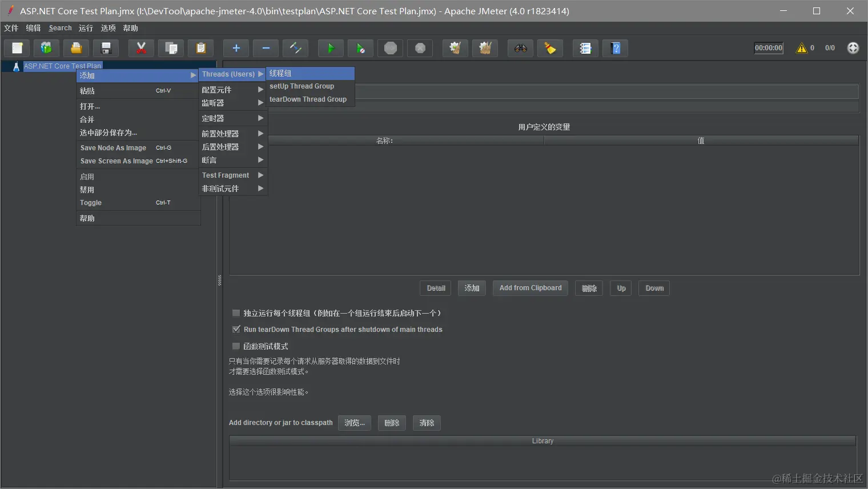The width and height of the screenshot is (868, 489).
Task: Save the test plan with the disk icon
Action: point(106,49)
